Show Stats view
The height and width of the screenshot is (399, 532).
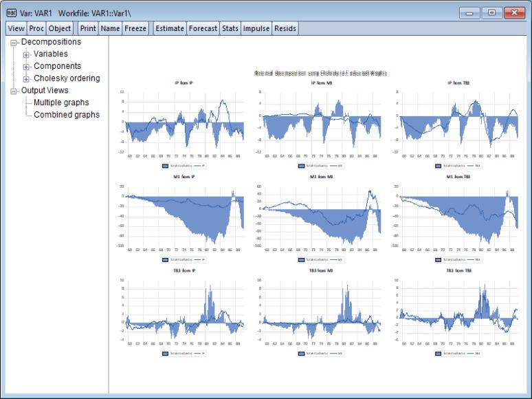tap(230, 29)
